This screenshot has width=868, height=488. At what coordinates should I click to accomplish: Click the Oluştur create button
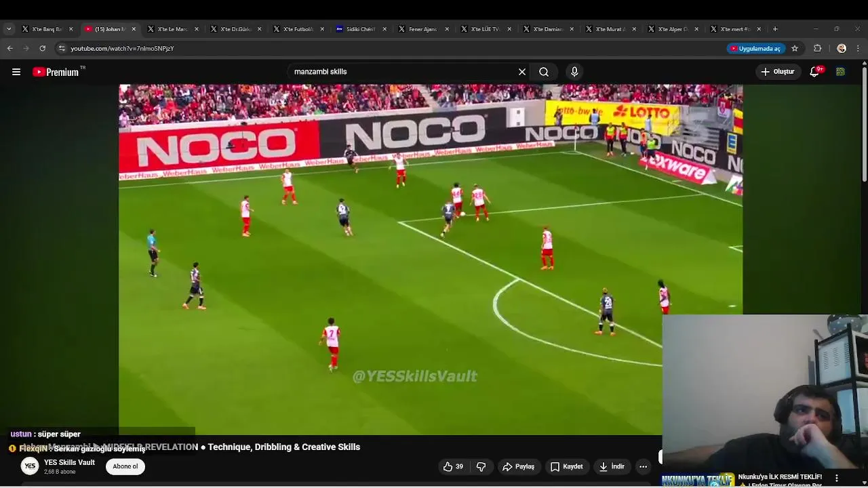[777, 72]
